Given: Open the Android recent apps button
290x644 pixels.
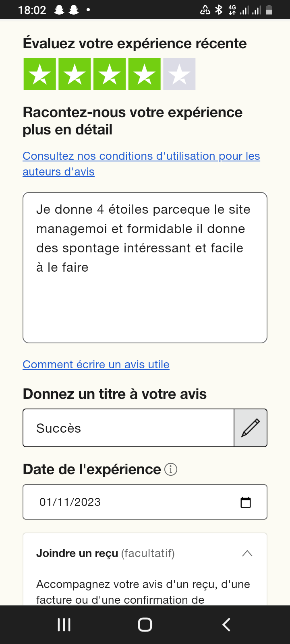Looking at the screenshot, I should [64, 625].
